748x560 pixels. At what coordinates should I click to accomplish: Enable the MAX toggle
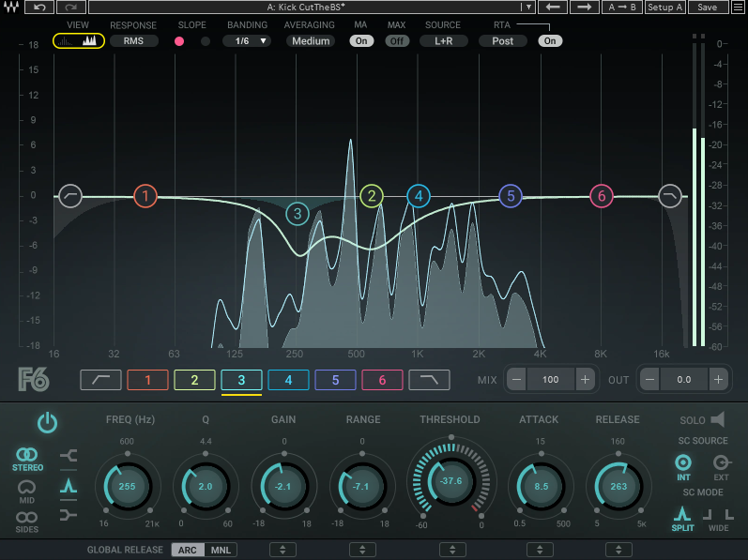click(397, 40)
